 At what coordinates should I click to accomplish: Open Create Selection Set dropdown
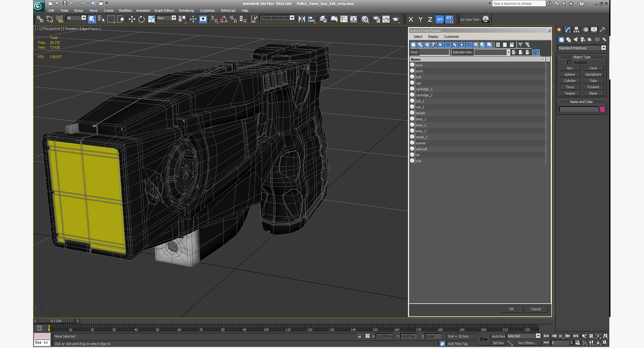coord(277,18)
